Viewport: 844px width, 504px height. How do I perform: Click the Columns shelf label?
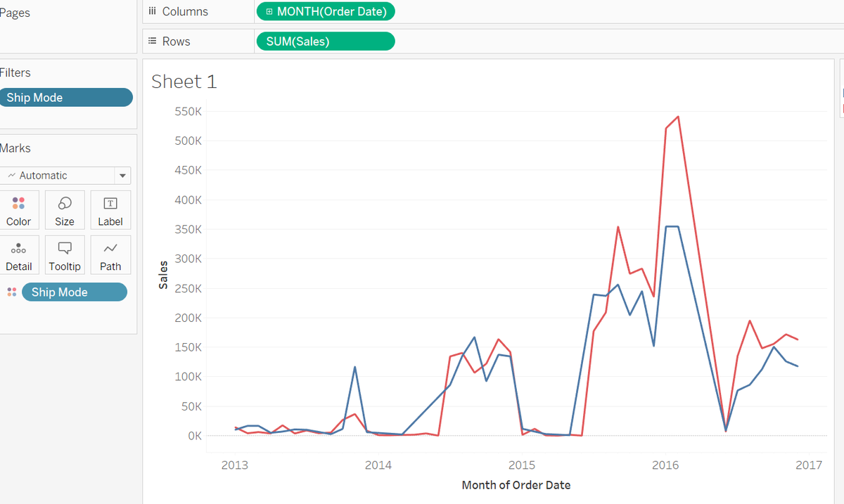185,11
